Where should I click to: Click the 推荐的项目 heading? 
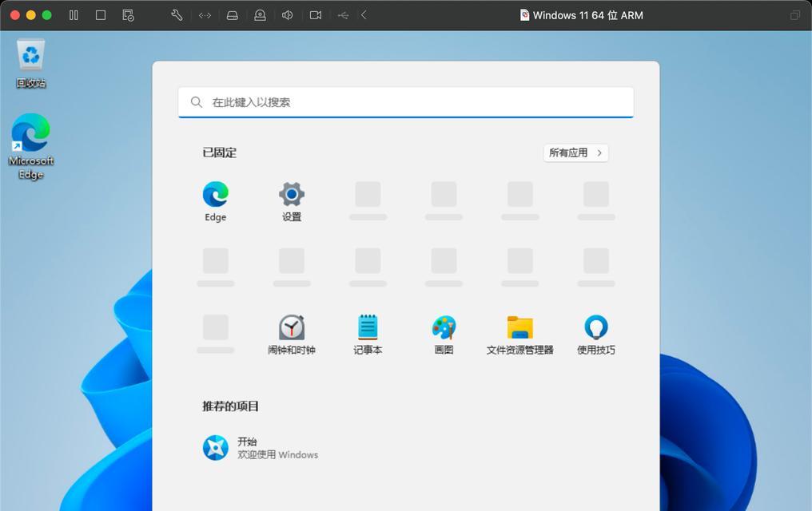tap(230, 406)
